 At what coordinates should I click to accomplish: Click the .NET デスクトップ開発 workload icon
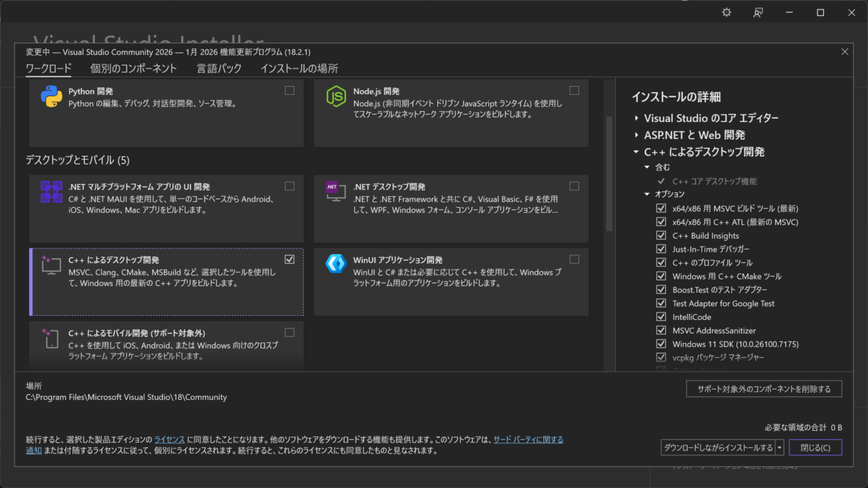(336, 192)
